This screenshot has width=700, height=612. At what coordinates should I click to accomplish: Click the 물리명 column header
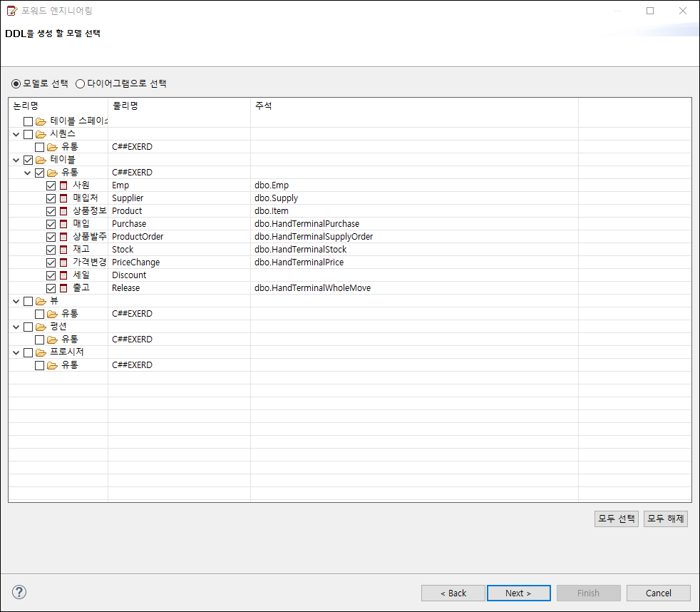click(x=179, y=106)
